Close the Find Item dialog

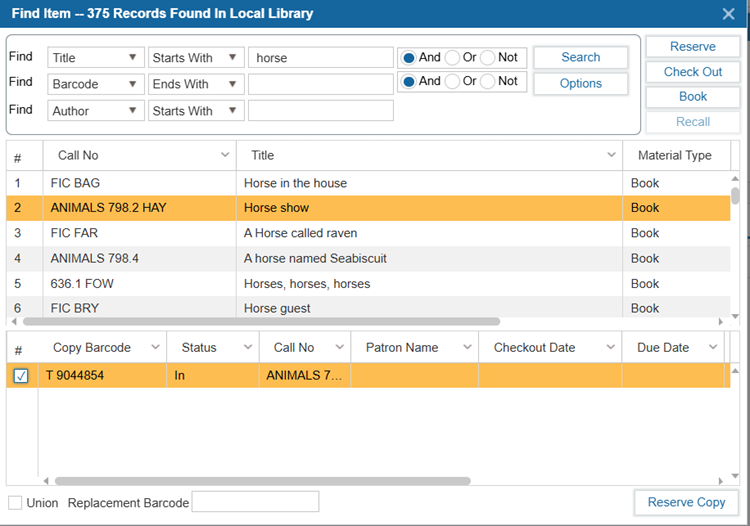(728, 14)
